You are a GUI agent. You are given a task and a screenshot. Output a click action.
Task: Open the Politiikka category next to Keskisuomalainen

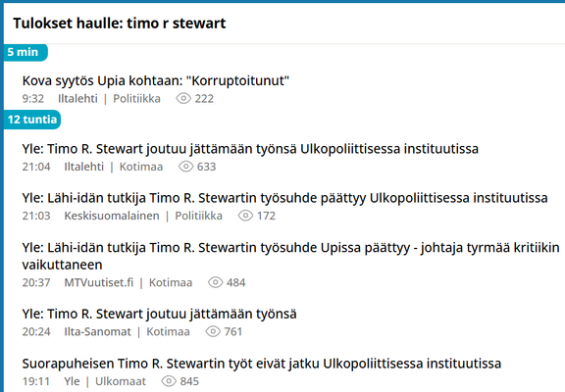coord(198,216)
